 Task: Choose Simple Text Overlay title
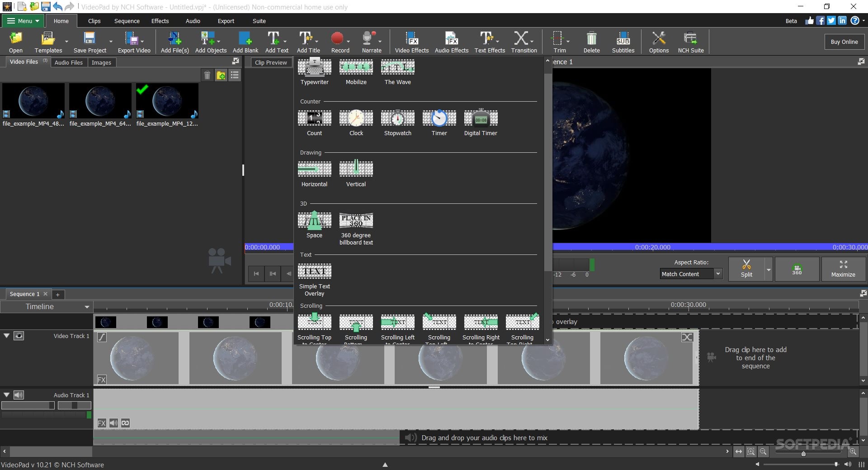point(314,272)
